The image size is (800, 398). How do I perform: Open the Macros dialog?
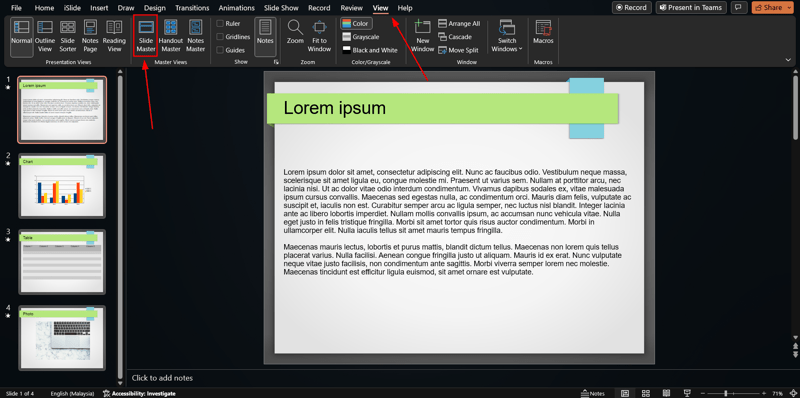tap(543, 32)
